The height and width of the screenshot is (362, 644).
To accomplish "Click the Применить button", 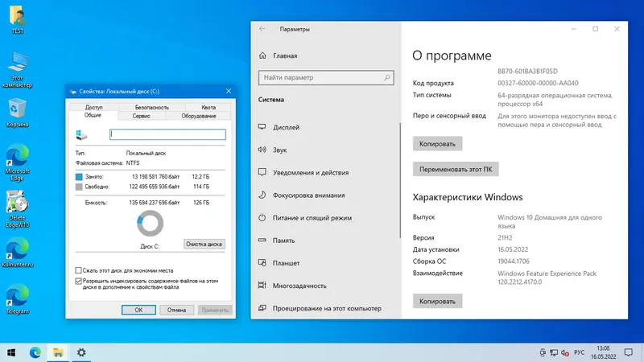I will pos(215,310).
